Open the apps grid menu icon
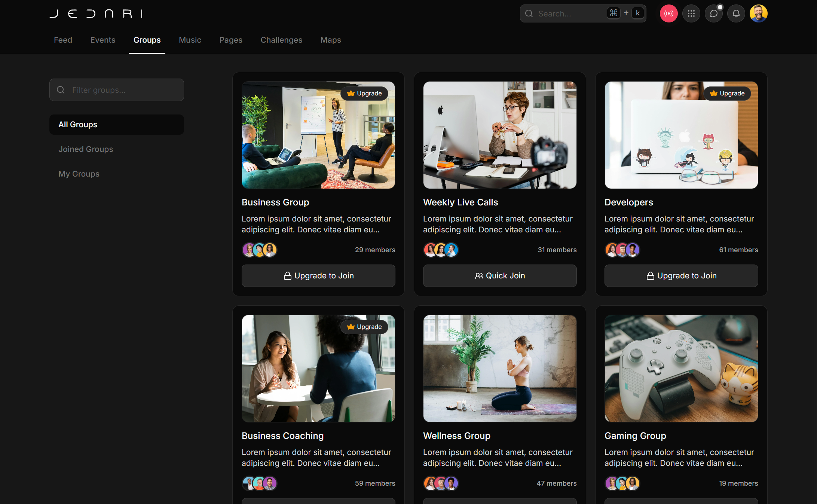Viewport: 817px width, 504px height. tap(691, 13)
